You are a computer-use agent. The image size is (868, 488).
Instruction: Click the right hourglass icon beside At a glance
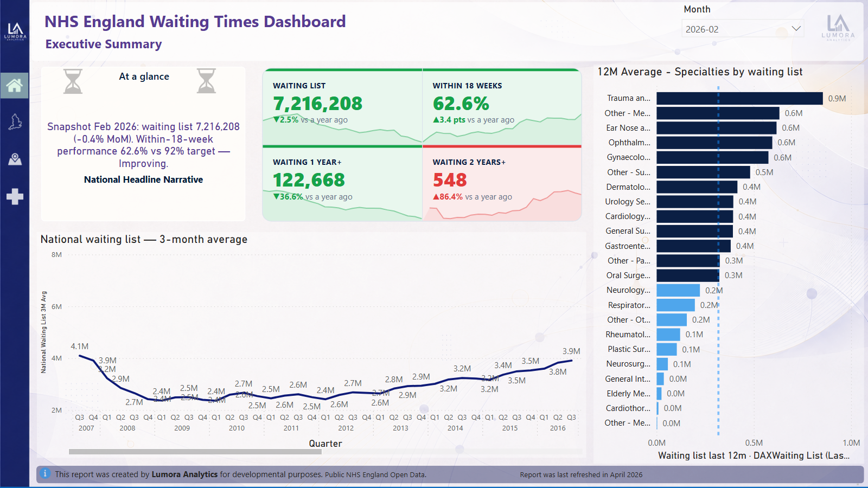click(206, 81)
